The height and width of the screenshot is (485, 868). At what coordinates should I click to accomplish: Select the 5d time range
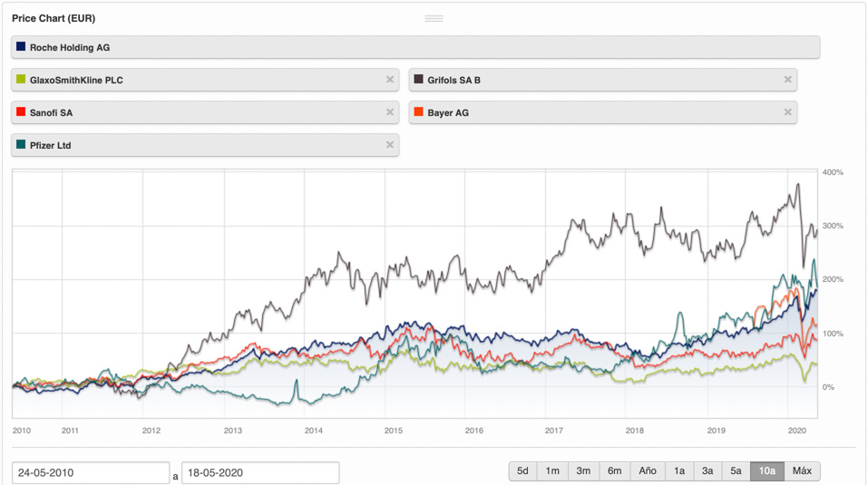coord(522,471)
